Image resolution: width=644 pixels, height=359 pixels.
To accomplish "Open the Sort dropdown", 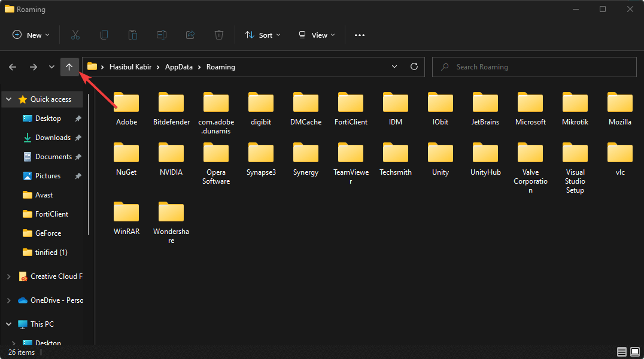I will click(x=262, y=35).
